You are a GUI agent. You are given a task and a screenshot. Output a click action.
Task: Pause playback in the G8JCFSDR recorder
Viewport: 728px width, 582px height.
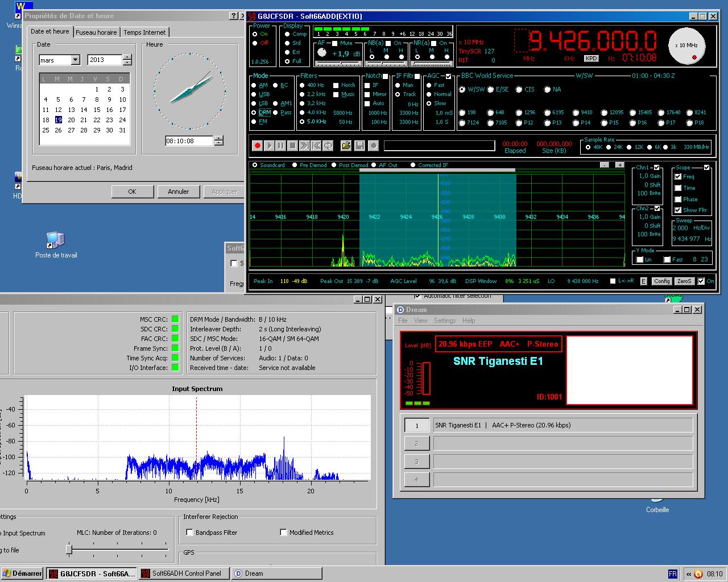coord(280,146)
